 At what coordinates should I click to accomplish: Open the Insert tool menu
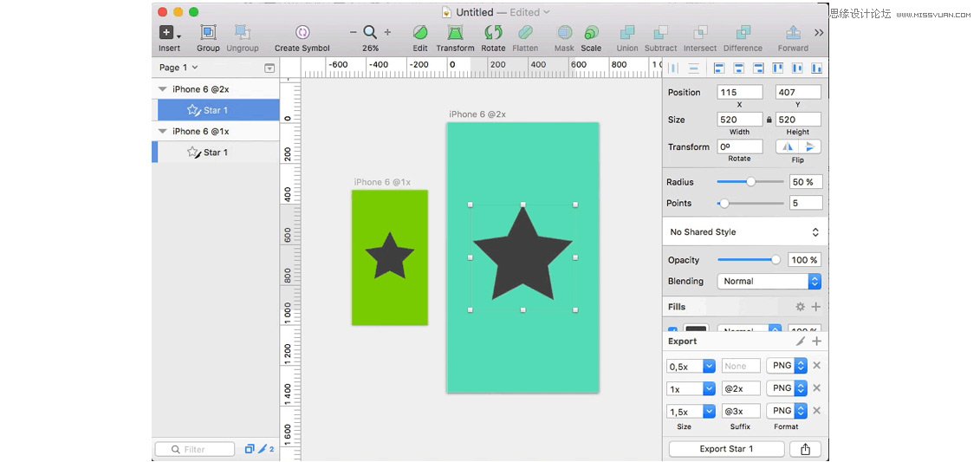click(170, 33)
